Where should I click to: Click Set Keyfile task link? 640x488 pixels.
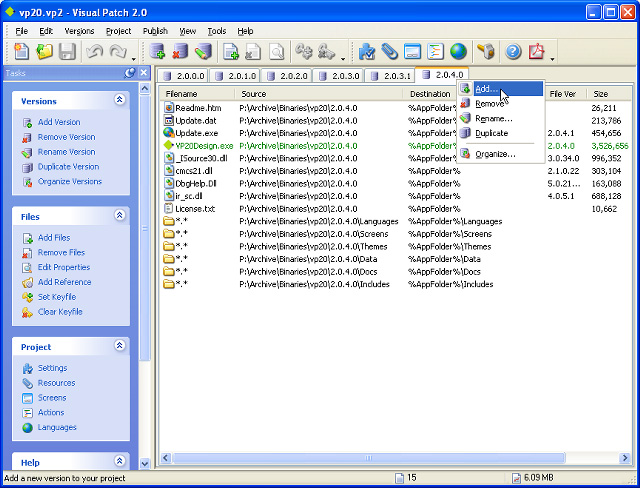pos(57,297)
